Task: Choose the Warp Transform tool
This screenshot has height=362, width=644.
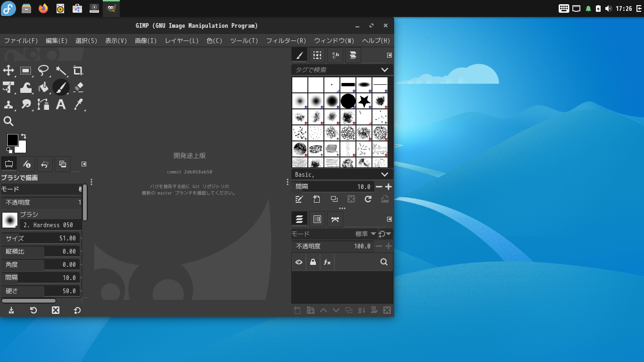Action: point(26,87)
